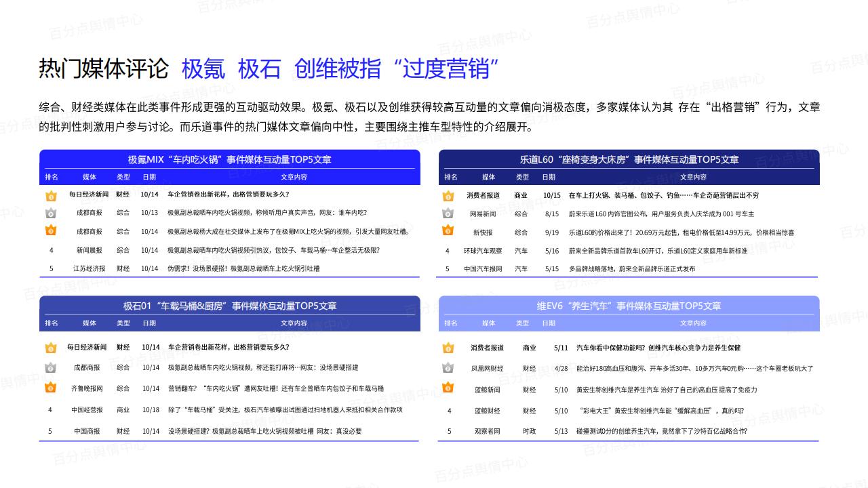The height and width of the screenshot is (488, 868).
Task: Click 观察者网 media cell
Action: click(487, 431)
